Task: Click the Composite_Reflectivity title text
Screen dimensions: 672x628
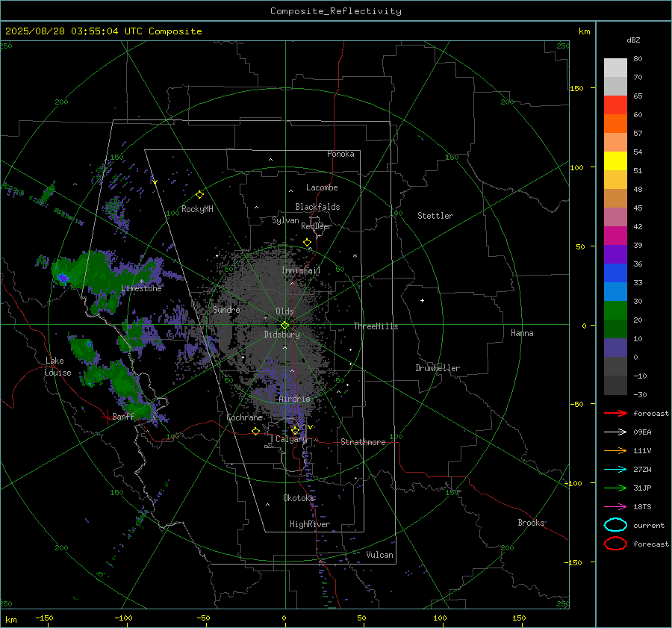Action: tap(336, 11)
